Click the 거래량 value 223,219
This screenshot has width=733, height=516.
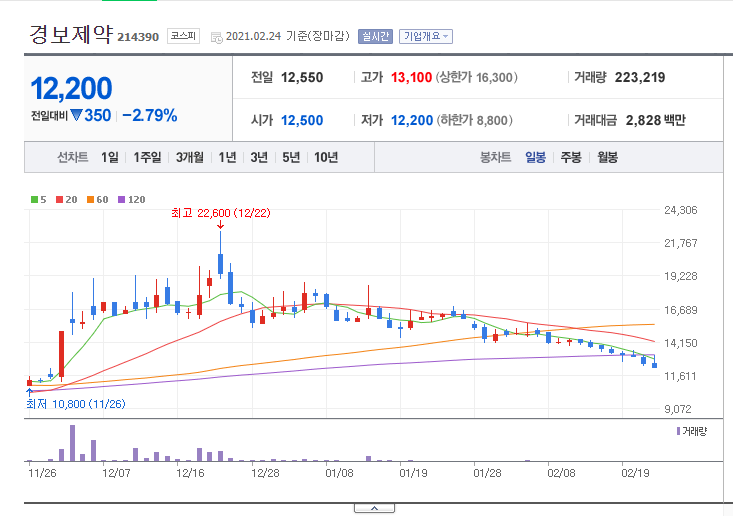[640, 78]
